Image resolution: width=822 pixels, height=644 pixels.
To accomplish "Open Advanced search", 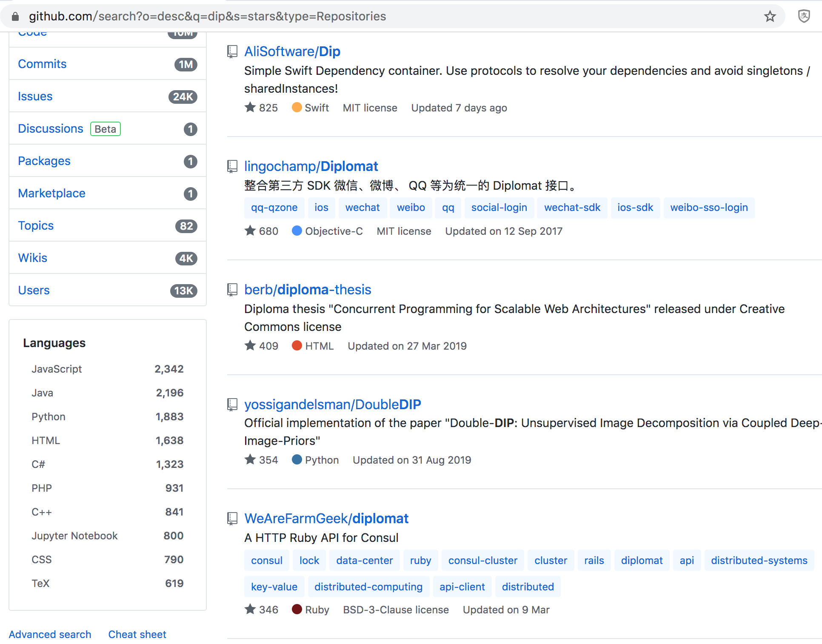I will [x=50, y=634].
